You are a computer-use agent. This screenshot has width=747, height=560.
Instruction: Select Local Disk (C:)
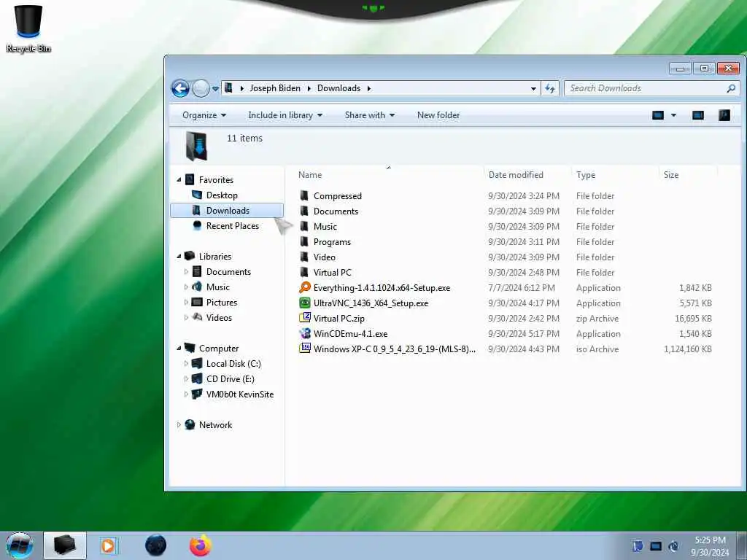(233, 364)
